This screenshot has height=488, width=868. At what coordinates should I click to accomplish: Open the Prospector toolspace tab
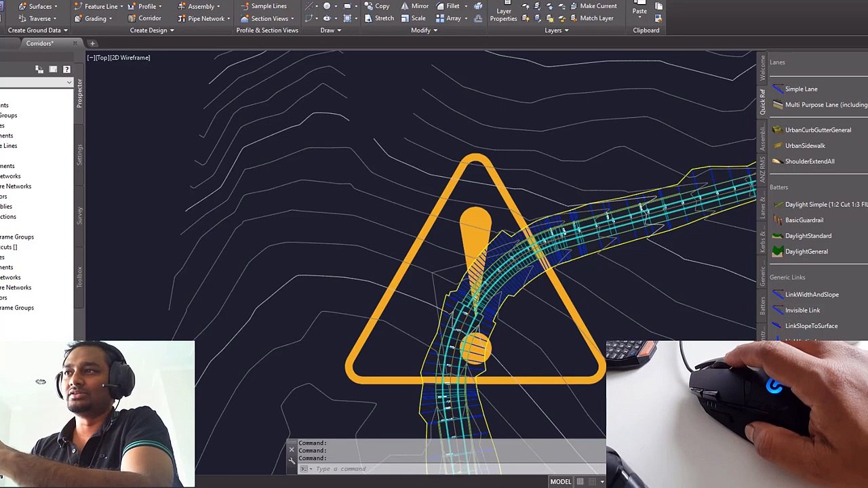click(x=79, y=93)
